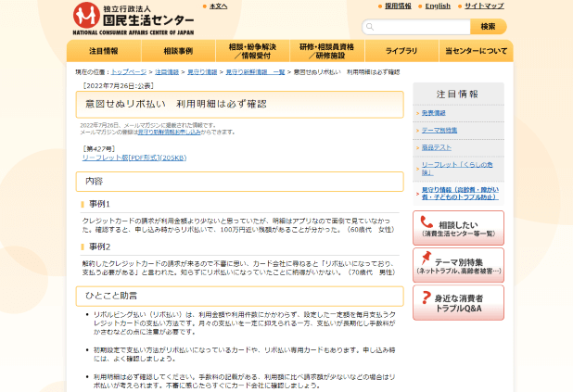Click the 国民生活センター logo
This screenshot has height=392, width=573.
point(134,19)
